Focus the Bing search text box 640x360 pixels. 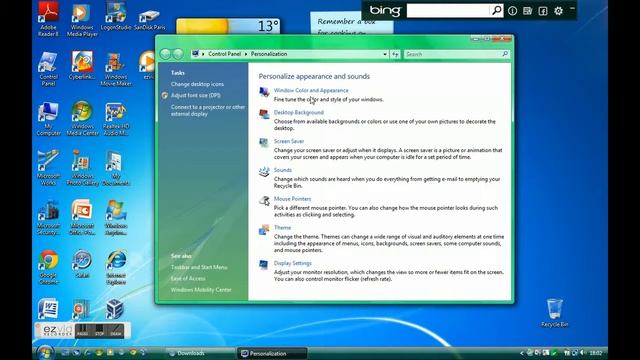pos(449,11)
